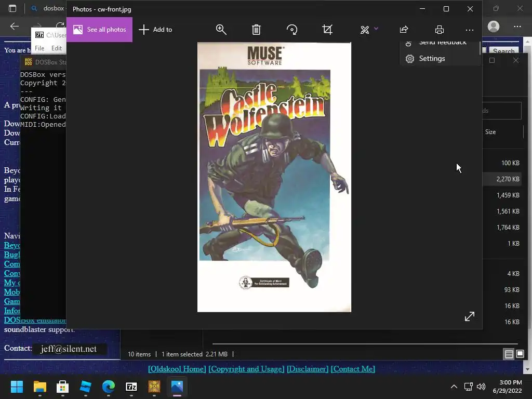Open File menu in 7-Zip window
This screenshot has width=532, height=399.
tap(39, 48)
